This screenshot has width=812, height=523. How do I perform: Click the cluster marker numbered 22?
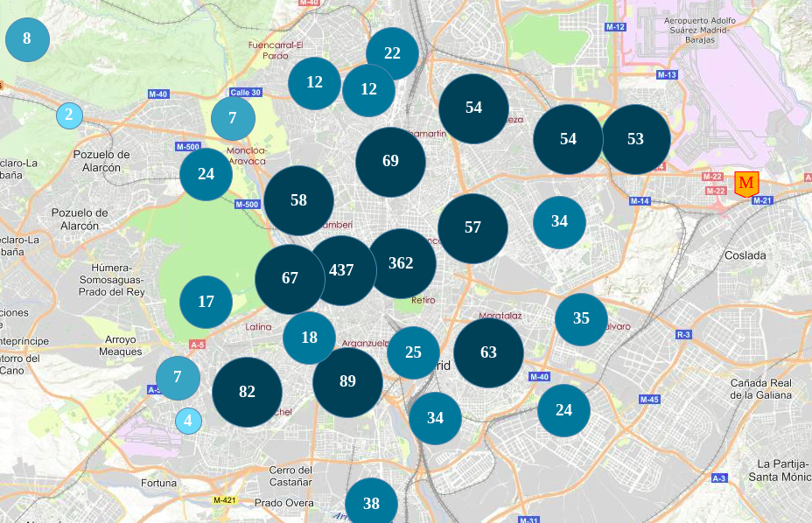[x=392, y=53]
